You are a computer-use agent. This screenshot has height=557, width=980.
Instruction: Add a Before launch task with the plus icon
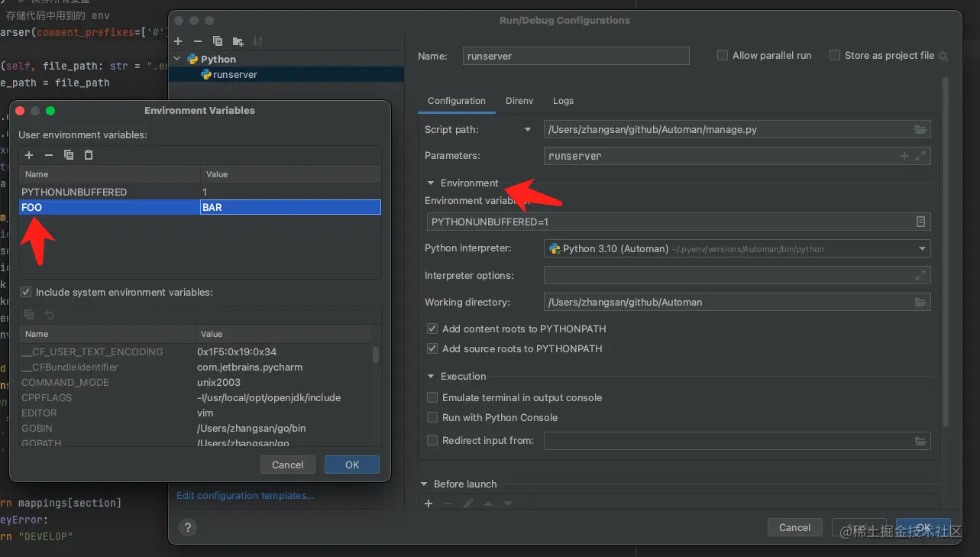point(429,504)
